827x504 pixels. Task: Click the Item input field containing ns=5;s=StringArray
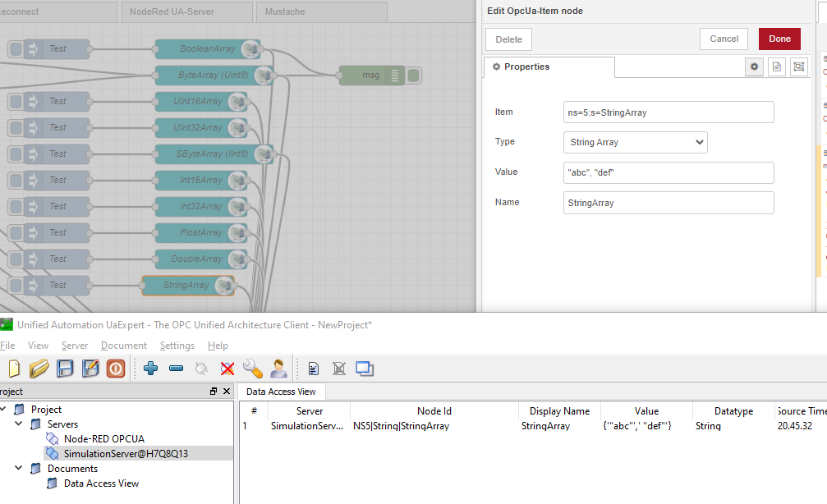point(668,112)
